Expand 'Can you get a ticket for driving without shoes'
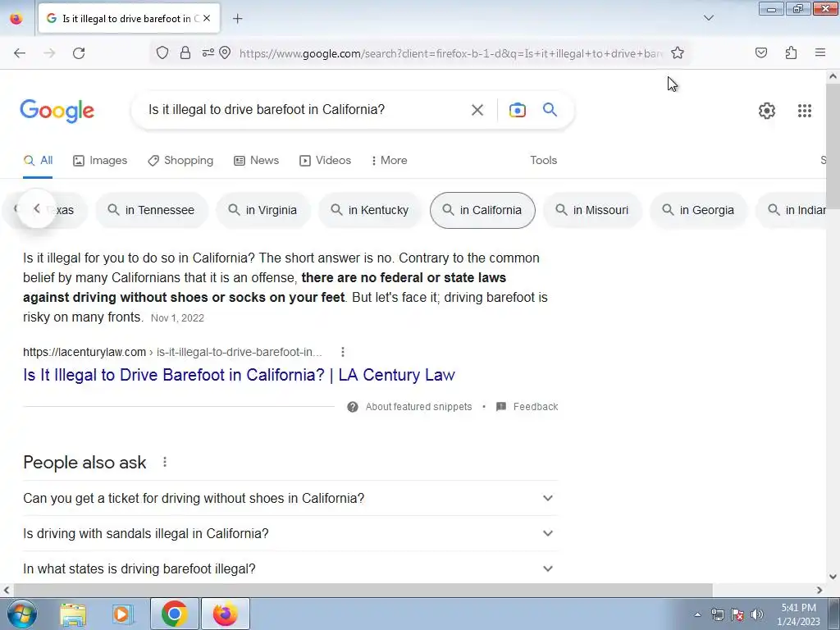The image size is (840, 630). (290, 498)
